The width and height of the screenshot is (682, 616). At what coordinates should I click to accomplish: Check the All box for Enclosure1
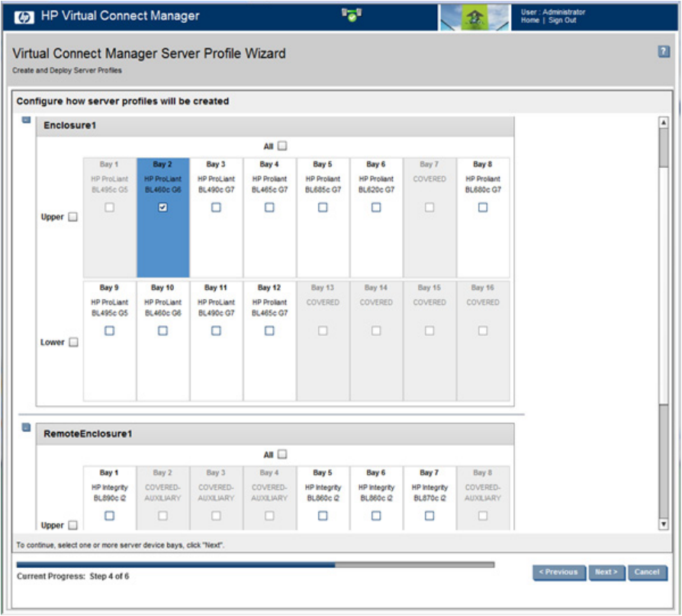282,146
